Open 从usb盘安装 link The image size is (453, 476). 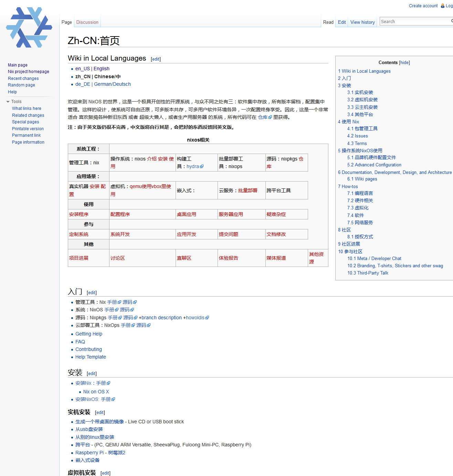[89, 429]
